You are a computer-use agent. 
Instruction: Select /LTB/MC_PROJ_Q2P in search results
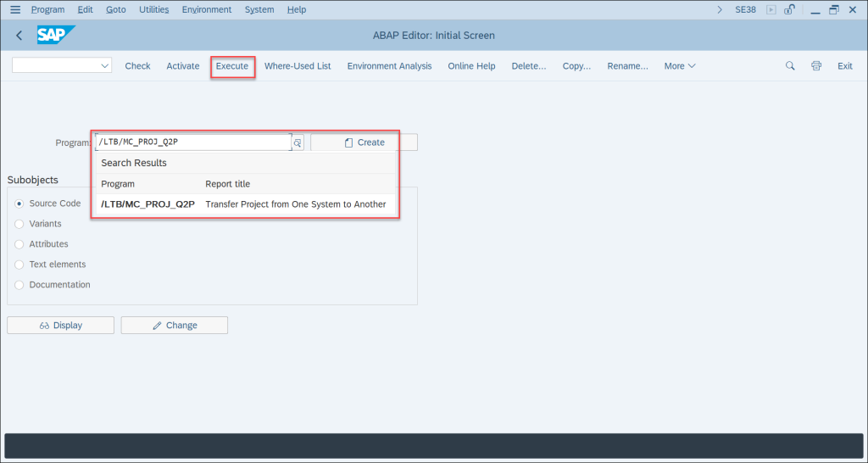[x=147, y=204]
